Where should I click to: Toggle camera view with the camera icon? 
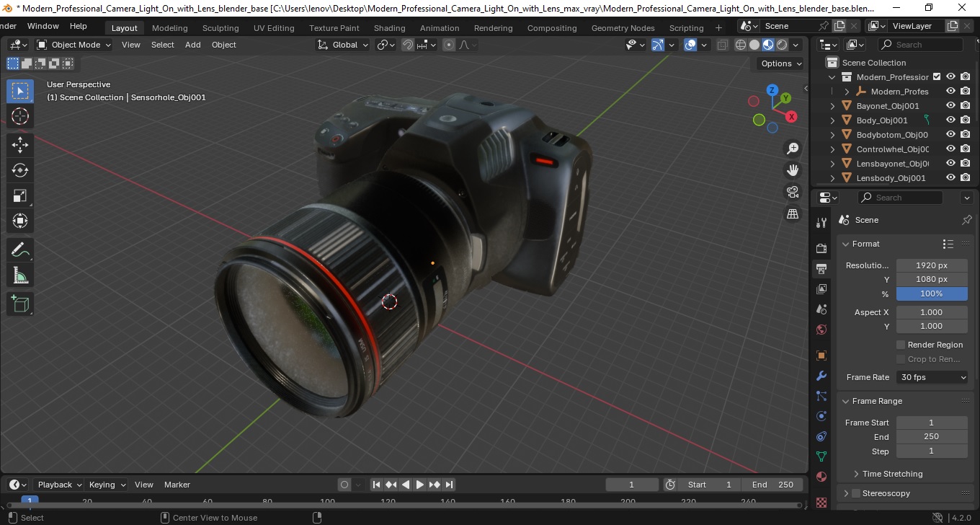793,192
